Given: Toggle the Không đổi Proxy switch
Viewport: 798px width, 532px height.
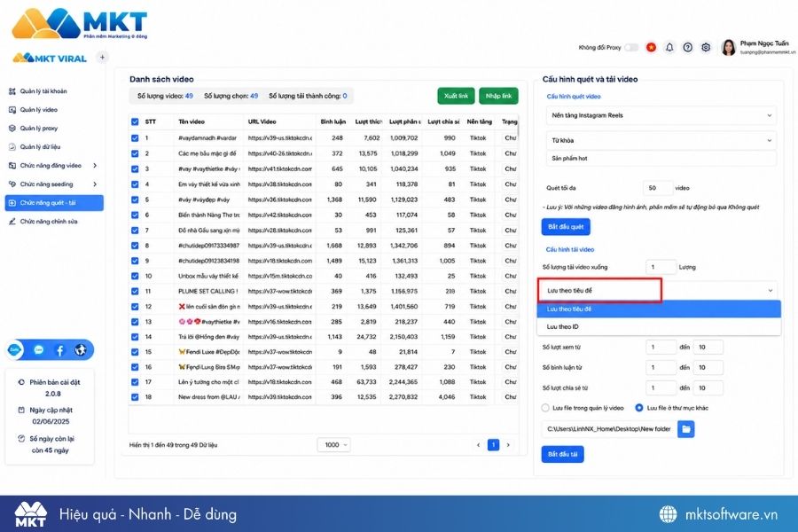Looking at the screenshot, I should coord(631,47).
